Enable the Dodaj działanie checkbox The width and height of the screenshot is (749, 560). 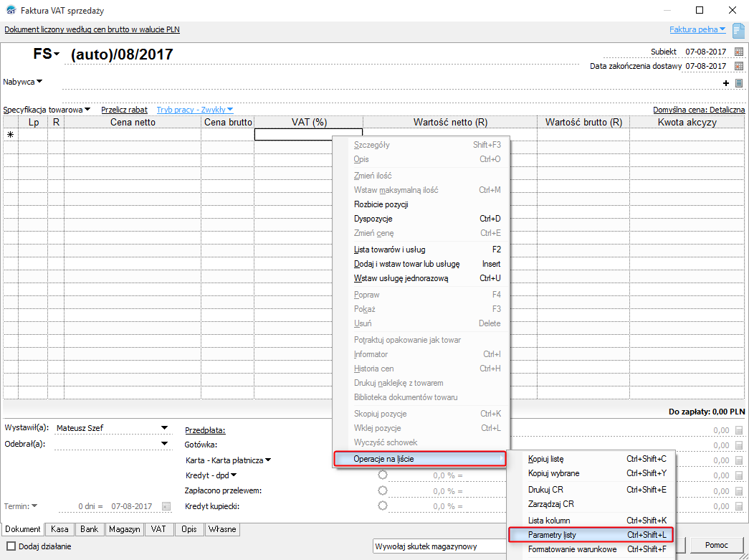click(x=11, y=546)
